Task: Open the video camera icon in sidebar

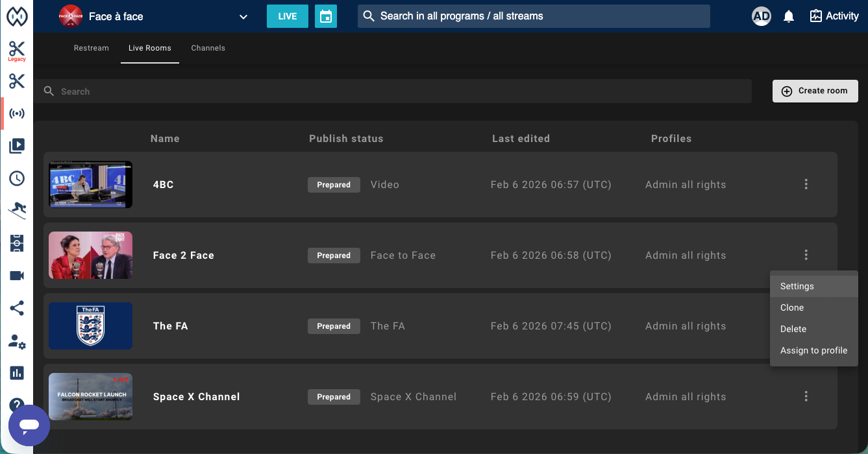Action: [x=17, y=276]
